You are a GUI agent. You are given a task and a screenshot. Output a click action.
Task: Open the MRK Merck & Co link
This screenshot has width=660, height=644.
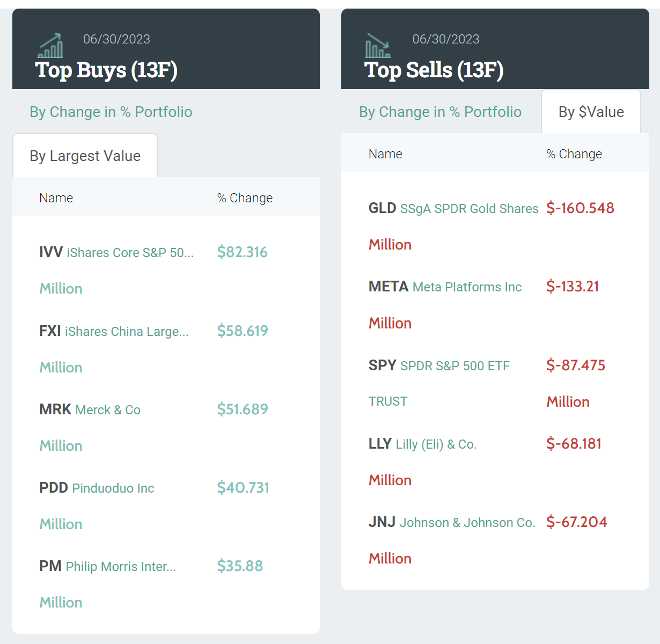[90, 409]
